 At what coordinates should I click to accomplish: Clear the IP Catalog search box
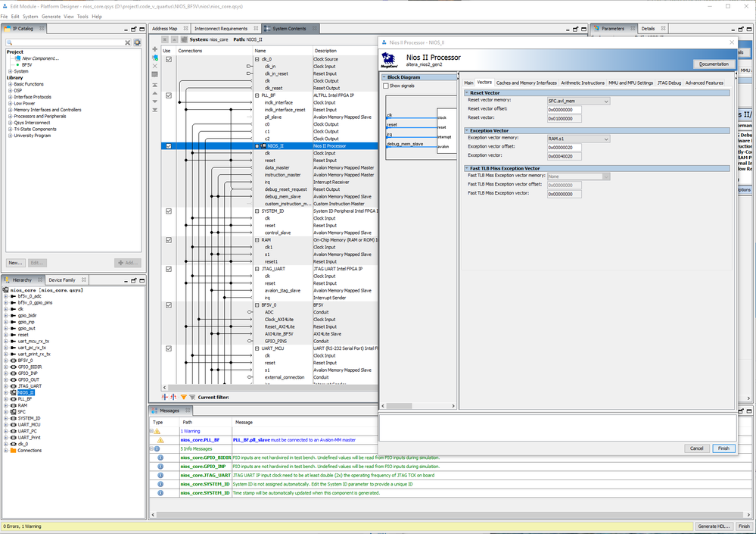click(x=128, y=42)
